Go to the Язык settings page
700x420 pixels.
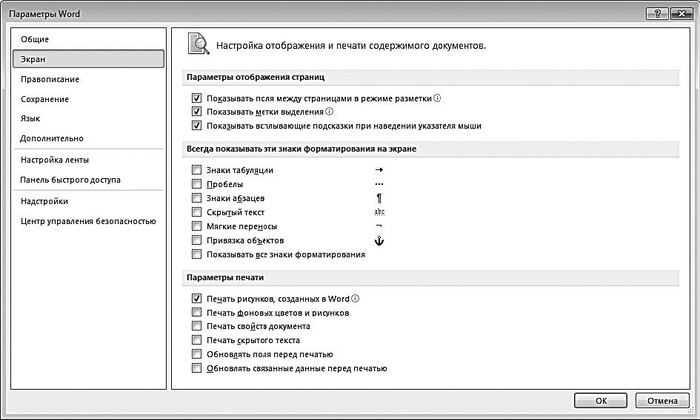tap(88, 118)
